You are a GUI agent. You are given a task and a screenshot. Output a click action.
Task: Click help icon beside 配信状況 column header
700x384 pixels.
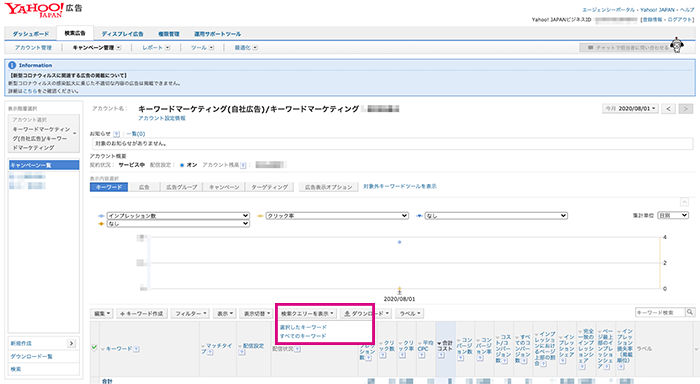297,349
